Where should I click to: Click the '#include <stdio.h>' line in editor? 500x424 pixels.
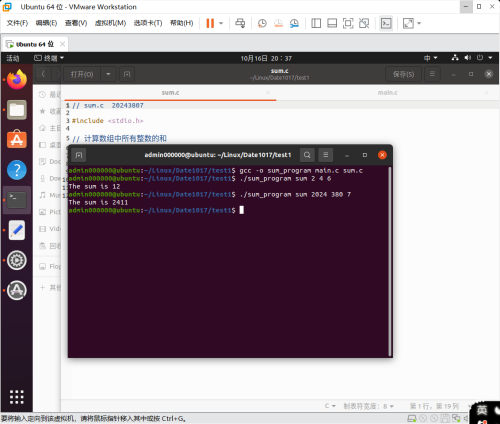coord(107,121)
